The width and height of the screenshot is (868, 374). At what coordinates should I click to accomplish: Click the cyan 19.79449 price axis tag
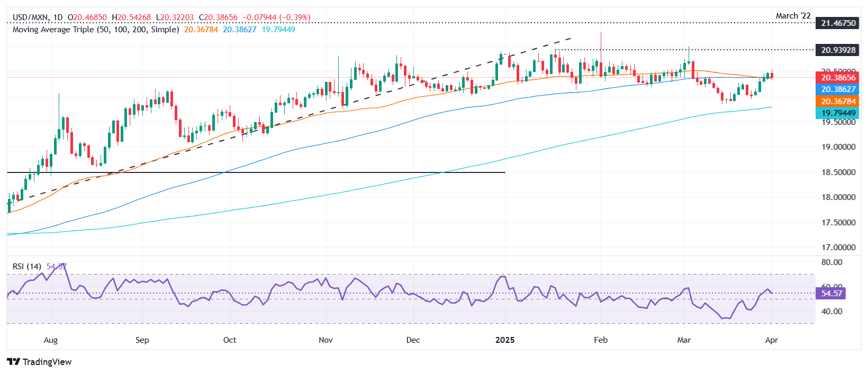(x=838, y=113)
